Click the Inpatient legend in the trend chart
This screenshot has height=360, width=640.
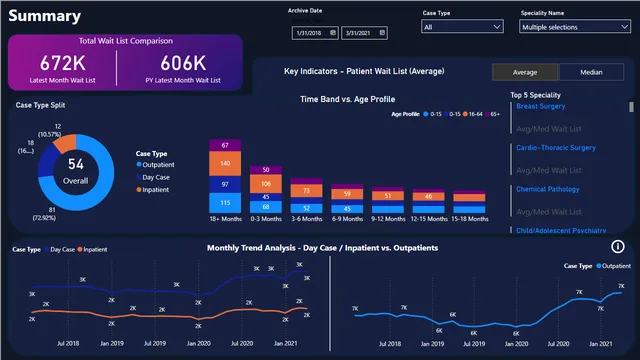(92, 249)
